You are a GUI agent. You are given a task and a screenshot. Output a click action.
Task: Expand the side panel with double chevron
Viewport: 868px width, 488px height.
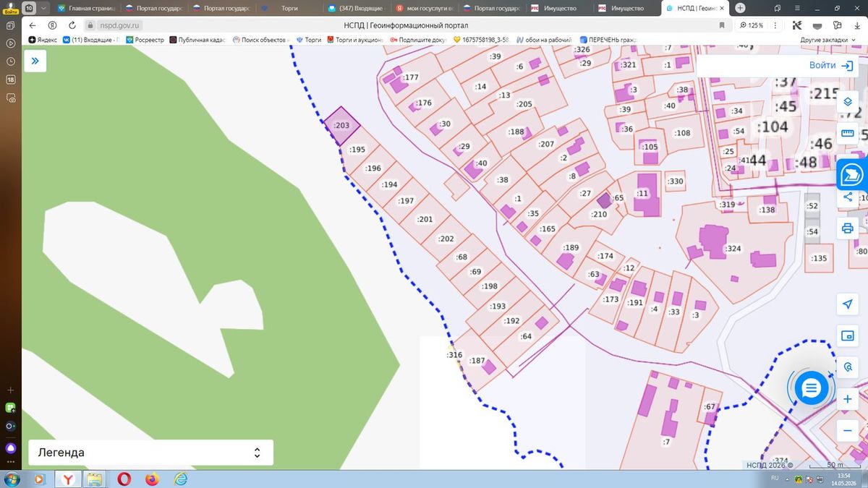pos(35,61)
